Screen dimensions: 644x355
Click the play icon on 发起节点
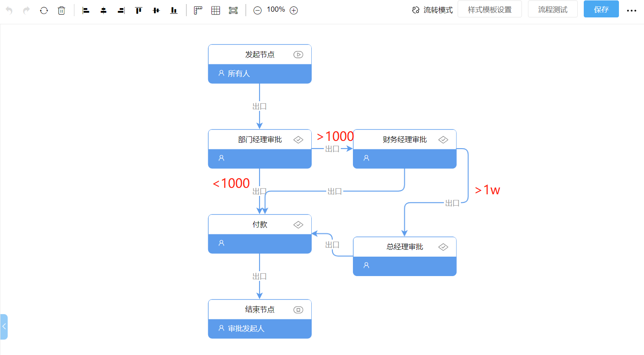pyautogui.click(x=298, y=55)
